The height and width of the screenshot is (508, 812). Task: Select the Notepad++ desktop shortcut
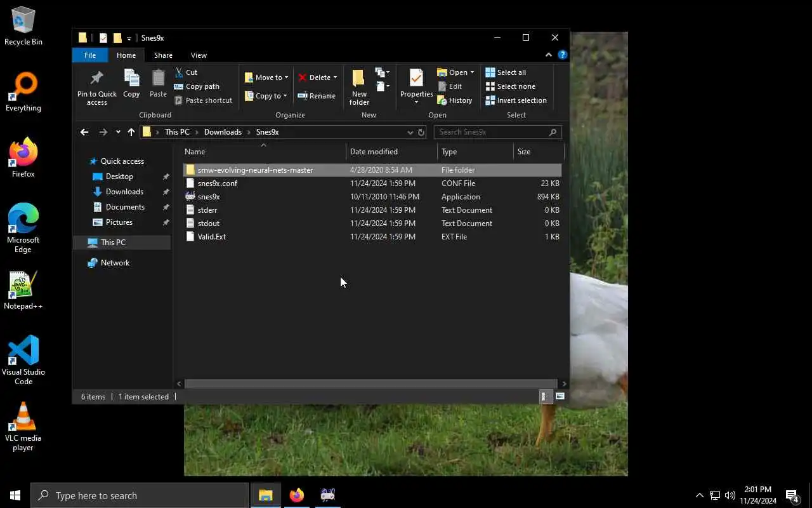[23, 291]
